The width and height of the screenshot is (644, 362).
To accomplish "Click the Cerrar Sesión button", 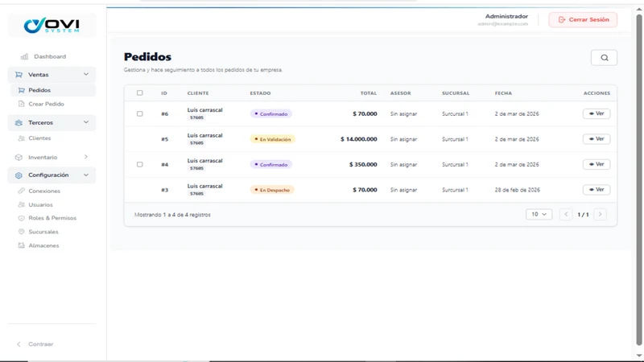I will point(583,19).
